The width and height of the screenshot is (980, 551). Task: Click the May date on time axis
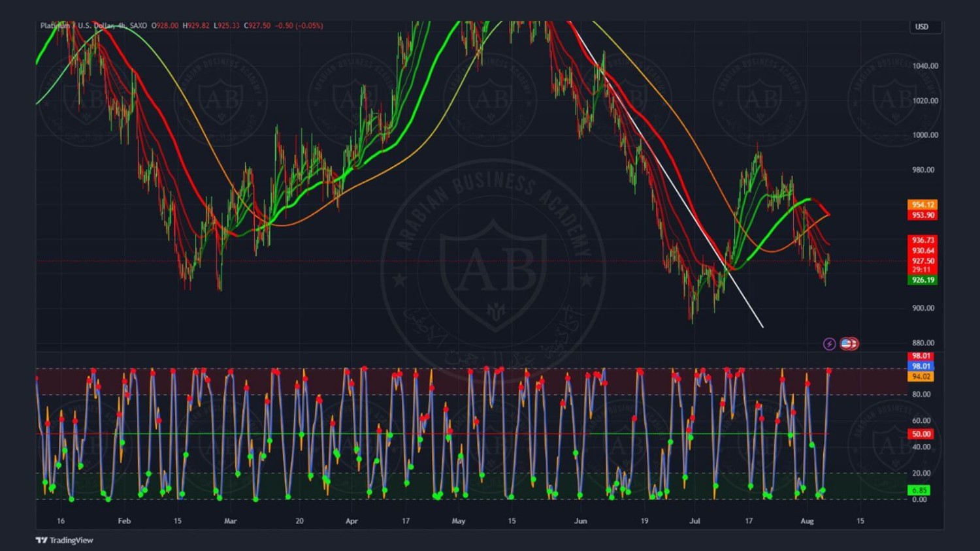point(459,521)
